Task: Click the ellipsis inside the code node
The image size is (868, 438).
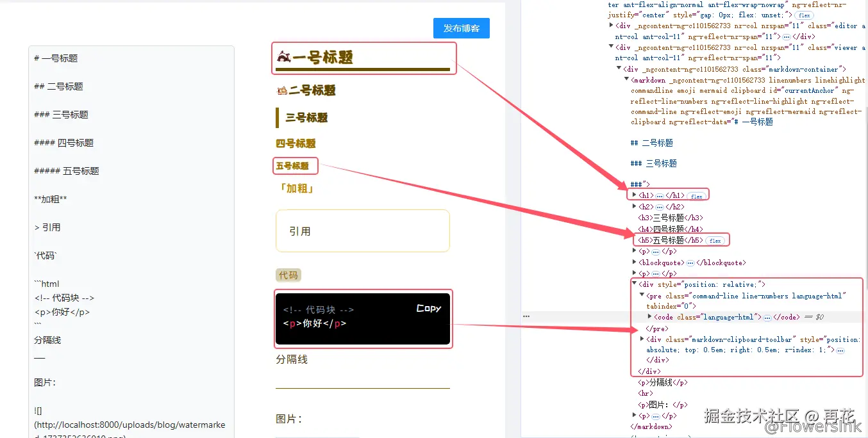Action: click(767, 317)
